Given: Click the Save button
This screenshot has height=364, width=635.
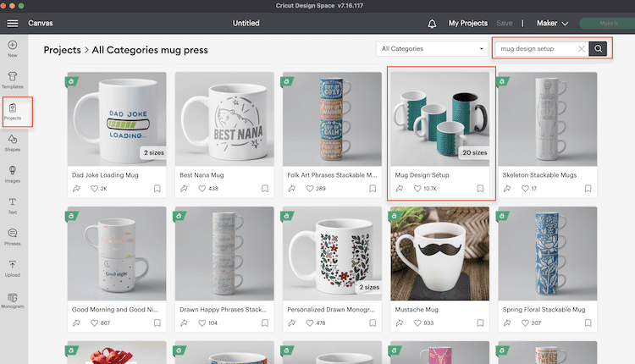Looking at the screenshot, I should pos(505,24).
